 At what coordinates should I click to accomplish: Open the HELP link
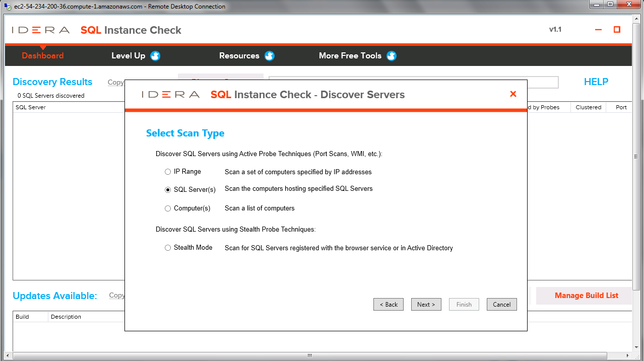(x=596, y=82)
